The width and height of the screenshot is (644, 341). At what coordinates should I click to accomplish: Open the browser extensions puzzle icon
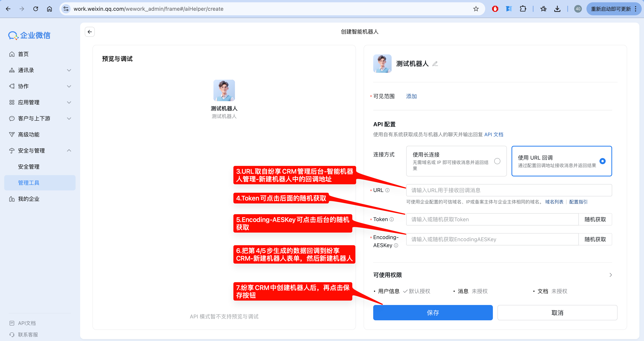click(x=523, y=9)
